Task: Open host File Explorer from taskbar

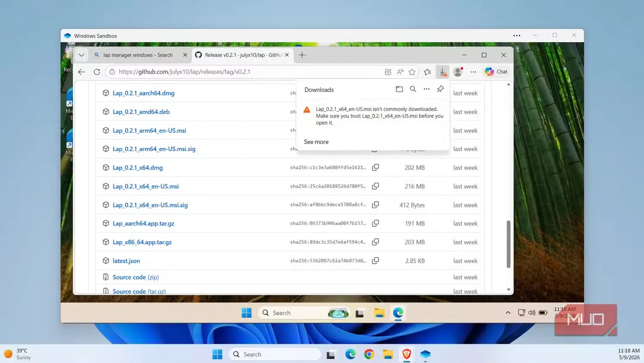Action: pyautogui.click(x=388, y=354)
